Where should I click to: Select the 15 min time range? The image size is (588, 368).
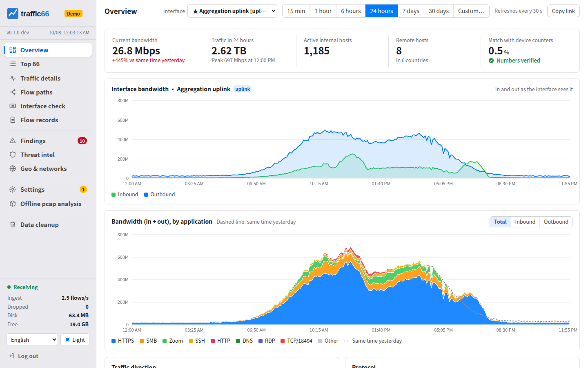[296, 11]
